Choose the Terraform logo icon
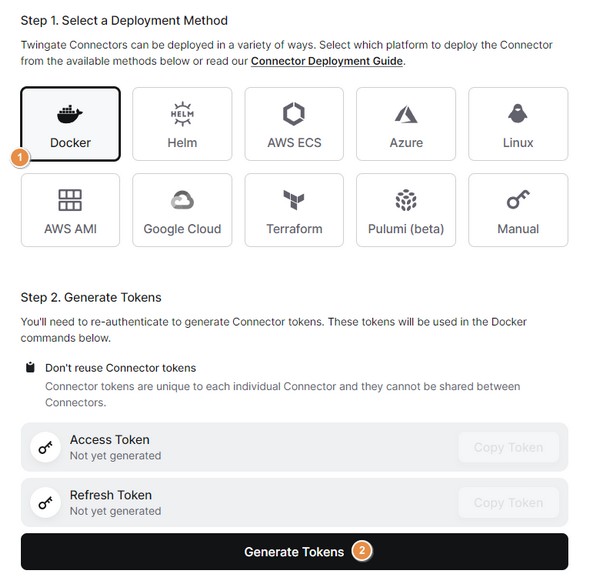600x581 pixels. (x=294, y=200)
